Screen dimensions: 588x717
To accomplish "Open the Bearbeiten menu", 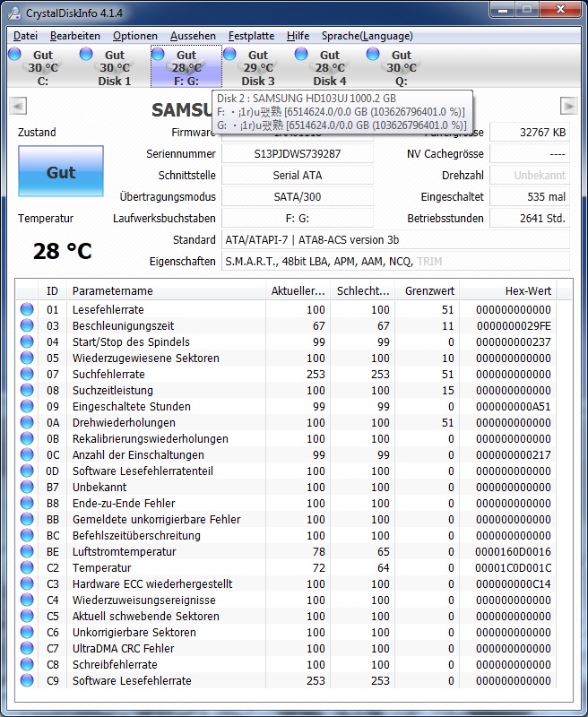I will coord(75,36).
